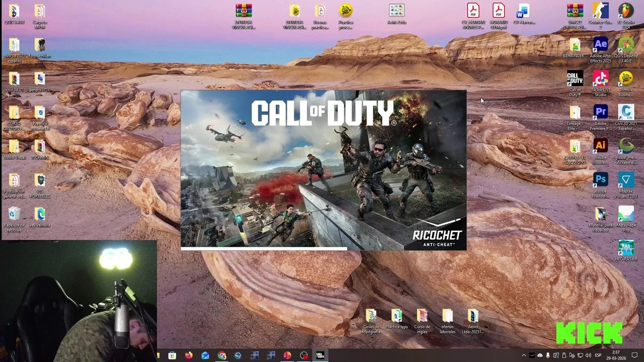
Task: Switch to Google Chrome in taskbar
Action: click(222, 355)
